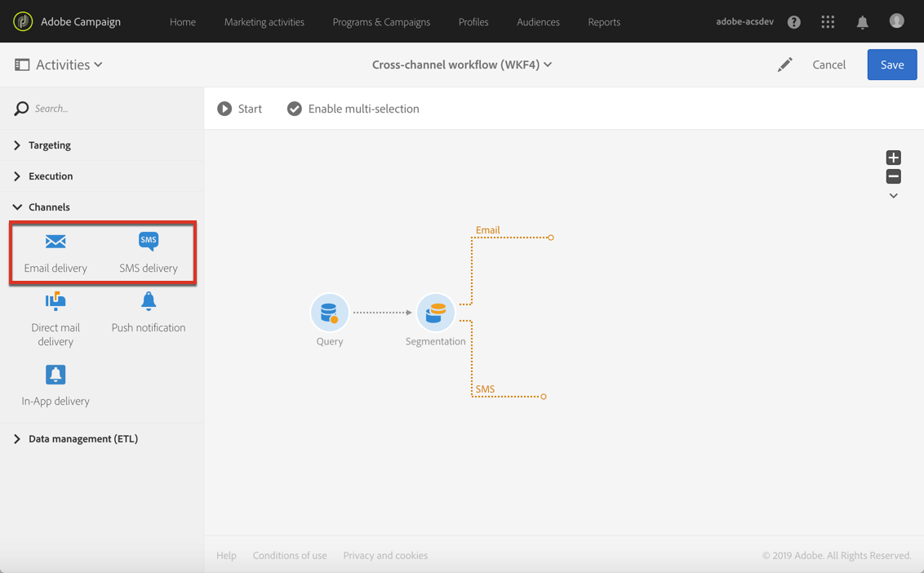Select the Direct mail delivery activity

point(56,319)
